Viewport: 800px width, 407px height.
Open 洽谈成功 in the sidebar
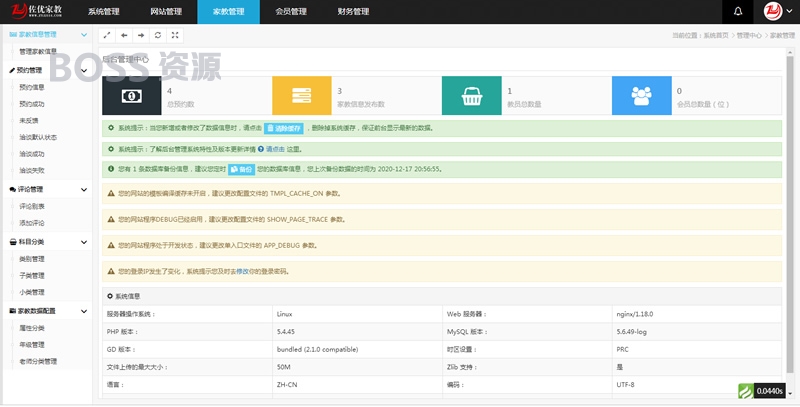point(32,154)
